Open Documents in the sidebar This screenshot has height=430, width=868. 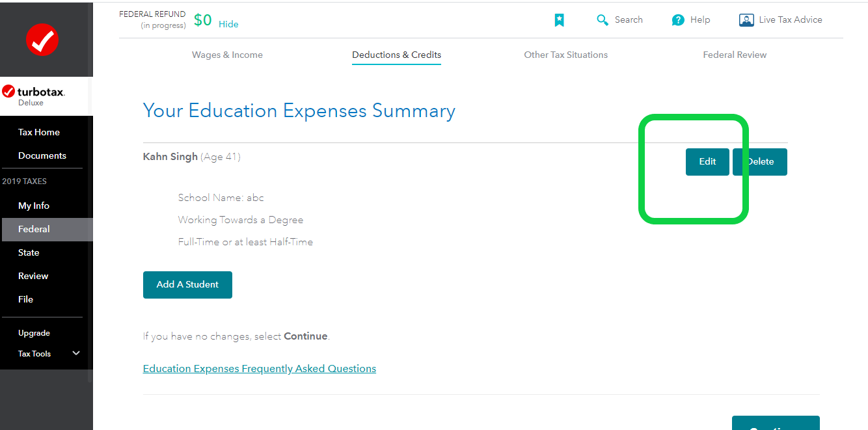point(42,155)
